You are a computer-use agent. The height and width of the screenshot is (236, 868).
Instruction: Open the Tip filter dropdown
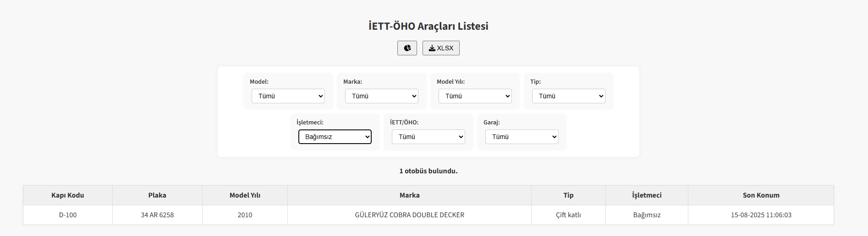click(x=569, y=96)
